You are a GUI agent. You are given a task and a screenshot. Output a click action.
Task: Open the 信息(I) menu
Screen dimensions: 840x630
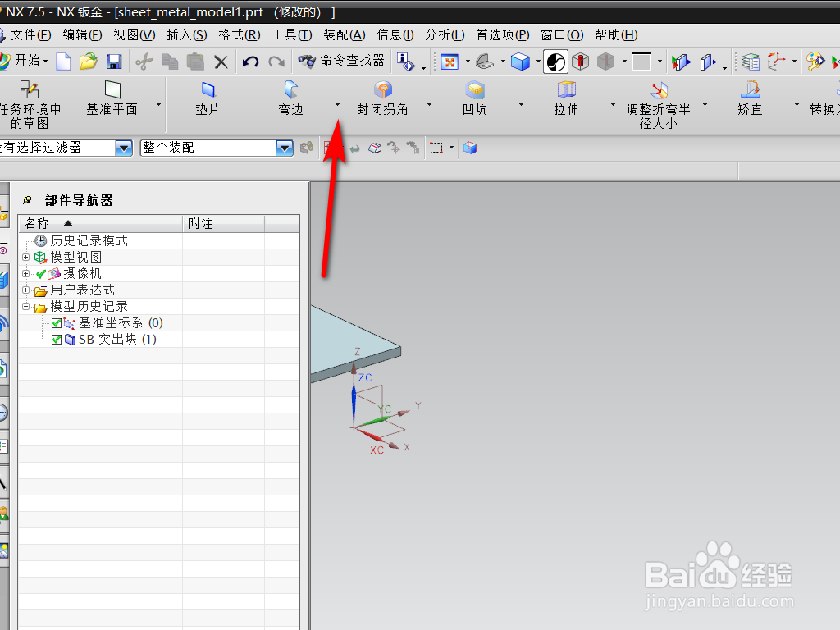click(x=395, y=34)
